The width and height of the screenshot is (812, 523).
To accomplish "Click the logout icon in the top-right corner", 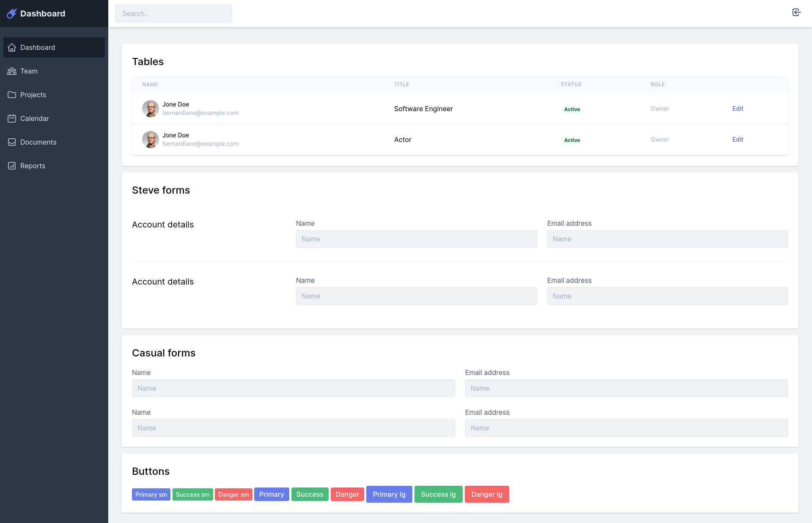I will (x=797, y=12).
